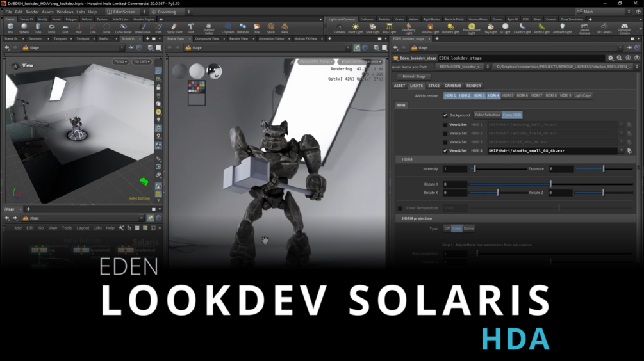Open the Karma XPU Persp dropdown
This screenshot has width=644, height=361.
tap(316, 61)
